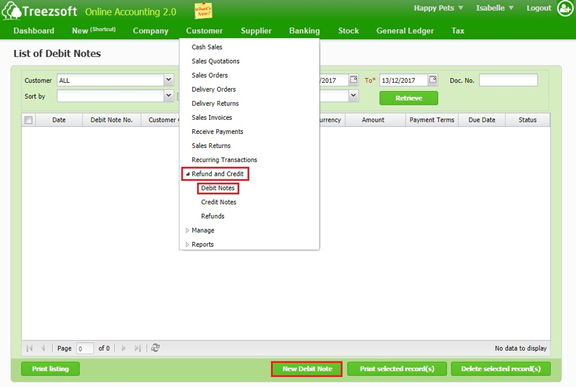Select Delivery Orders menu entry

coord(213,89)
